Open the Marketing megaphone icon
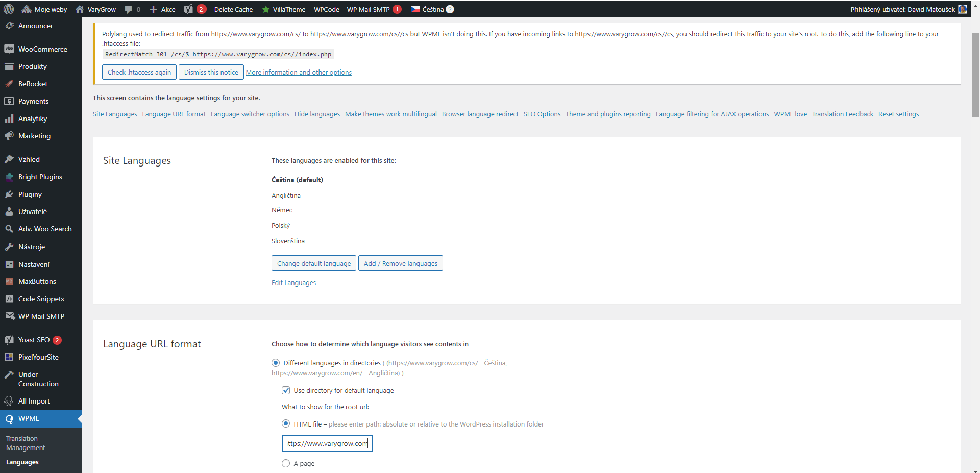 [x=9, y=136]
